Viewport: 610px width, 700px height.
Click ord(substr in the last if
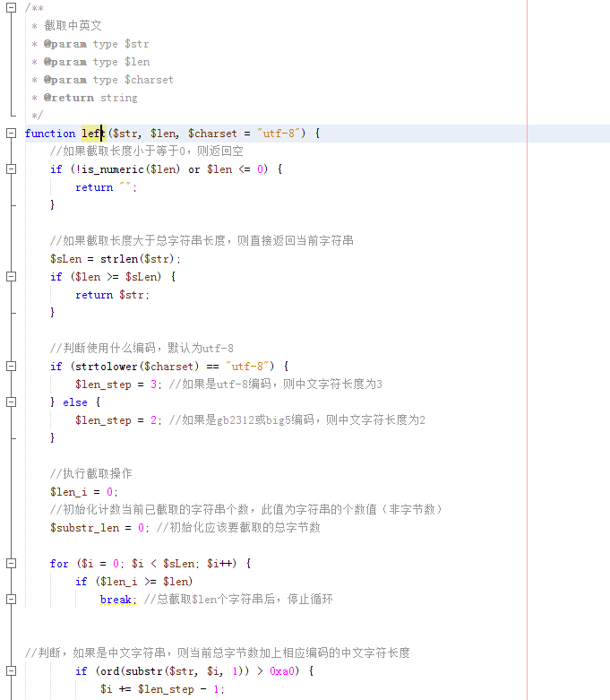point(132,671)
